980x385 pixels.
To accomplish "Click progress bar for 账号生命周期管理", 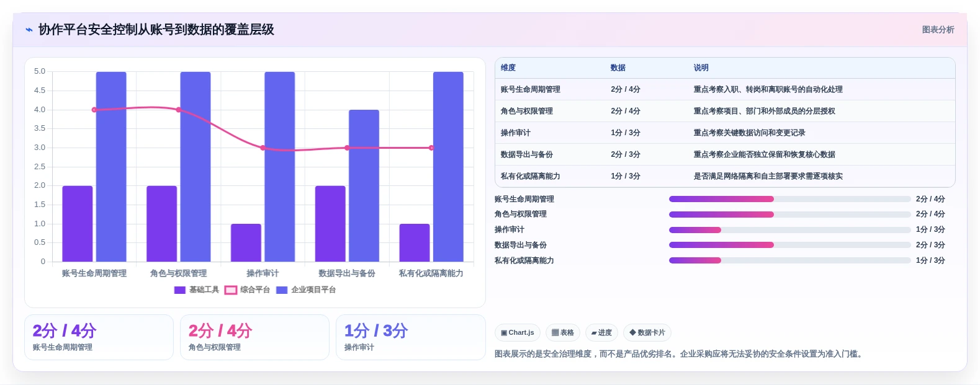I will [790, 199].
